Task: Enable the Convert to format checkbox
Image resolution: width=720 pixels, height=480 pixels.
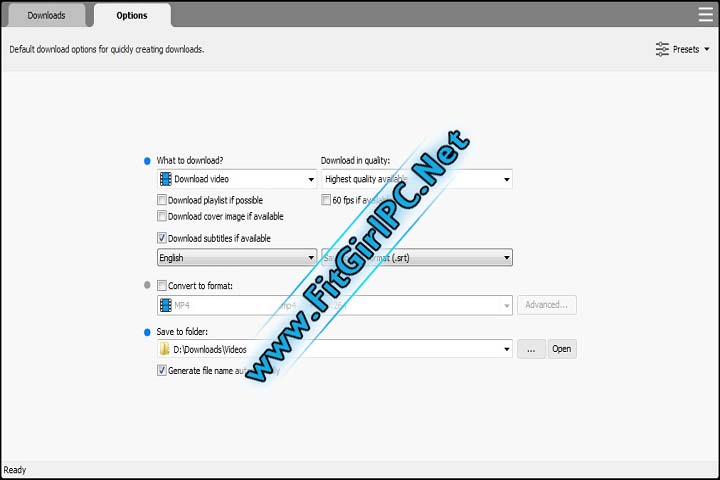Action: [x=162, y=286]
